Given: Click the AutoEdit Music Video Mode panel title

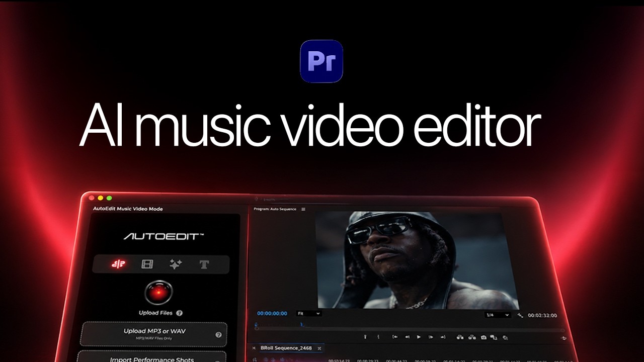Looking at the screenshot, I should [x=128, y=209].
